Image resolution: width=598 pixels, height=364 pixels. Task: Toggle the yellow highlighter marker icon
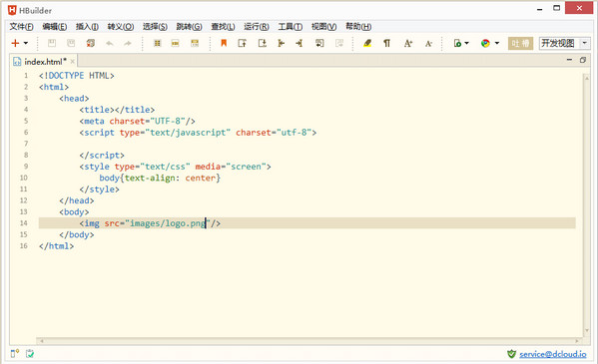(367, 43)
